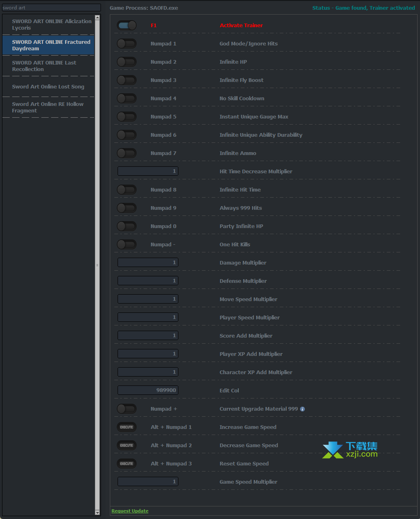The image size is (420, 519).
Task: Open SWORD ART ONLINE Last Recollection trainer
Action: point(48,66)
